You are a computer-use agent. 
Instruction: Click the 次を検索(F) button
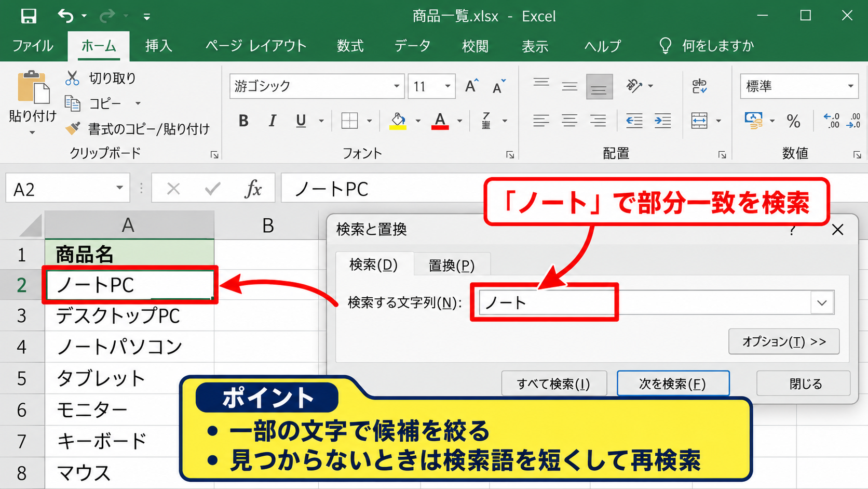coord(673,384)
